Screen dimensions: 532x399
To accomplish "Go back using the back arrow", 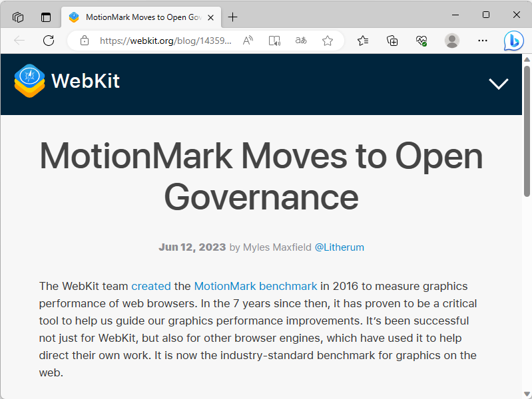I will [19, 41].
